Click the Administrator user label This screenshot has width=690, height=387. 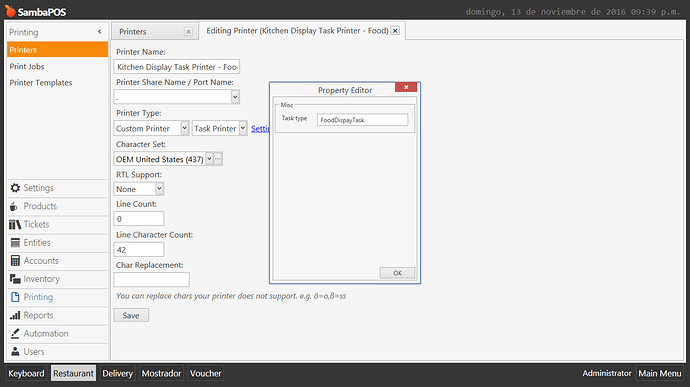click(607, 373)
